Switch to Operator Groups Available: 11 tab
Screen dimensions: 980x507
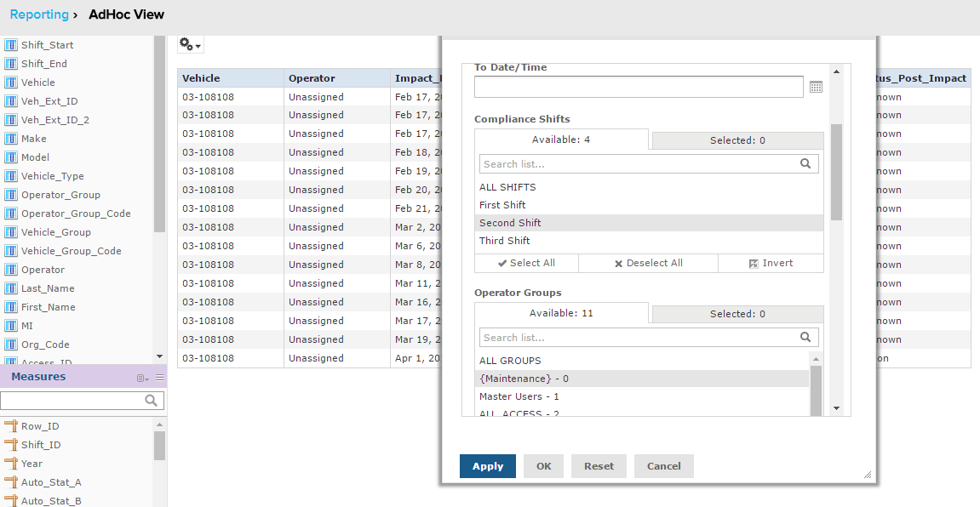562,313
